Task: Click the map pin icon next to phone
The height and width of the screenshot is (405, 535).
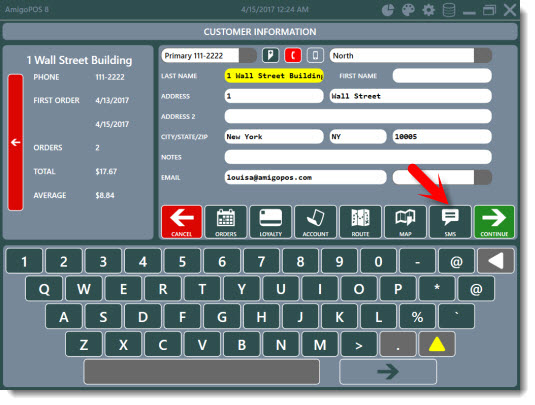Action: click(x=270, y=55)
